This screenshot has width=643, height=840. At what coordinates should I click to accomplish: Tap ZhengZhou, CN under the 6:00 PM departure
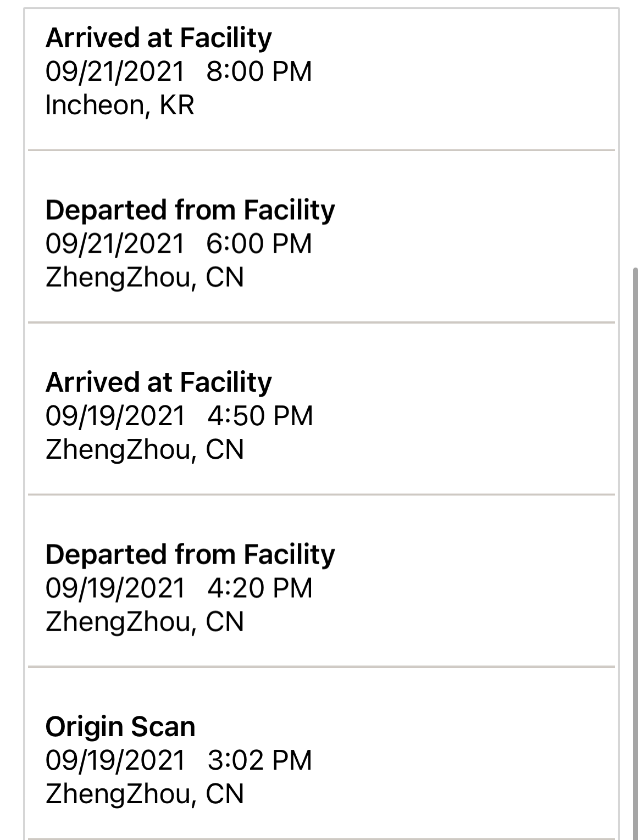pyautogui.click(x=145, y=277)
